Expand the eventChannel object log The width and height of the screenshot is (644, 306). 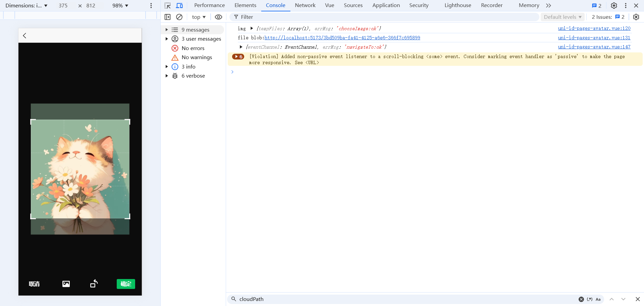(x=241, y=47)
